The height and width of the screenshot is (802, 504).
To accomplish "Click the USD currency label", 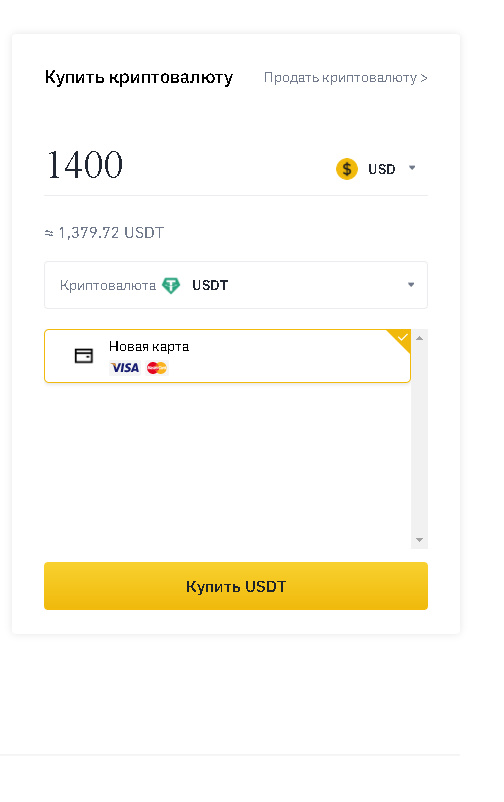I will 382,169.
